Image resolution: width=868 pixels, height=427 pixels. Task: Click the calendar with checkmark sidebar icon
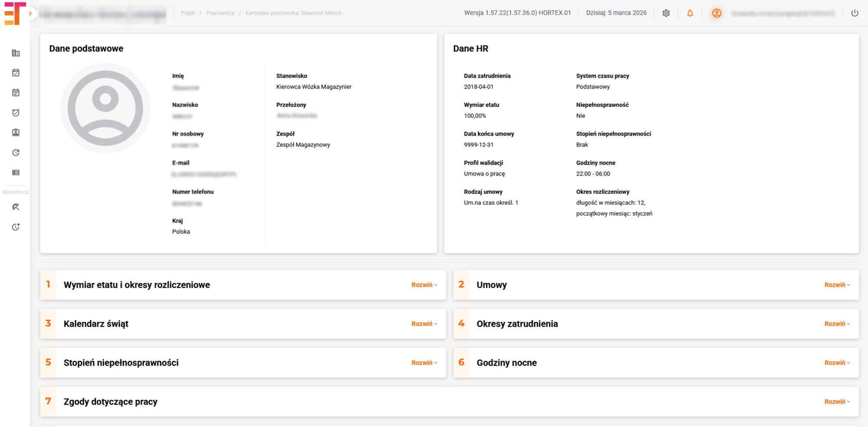click(16, 73)
